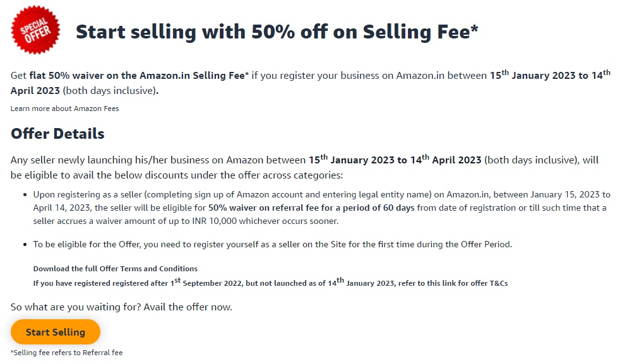Click the Offer Details heading
Image resolution: width=620 pixels, height=364 pixels.
(57, 134)
